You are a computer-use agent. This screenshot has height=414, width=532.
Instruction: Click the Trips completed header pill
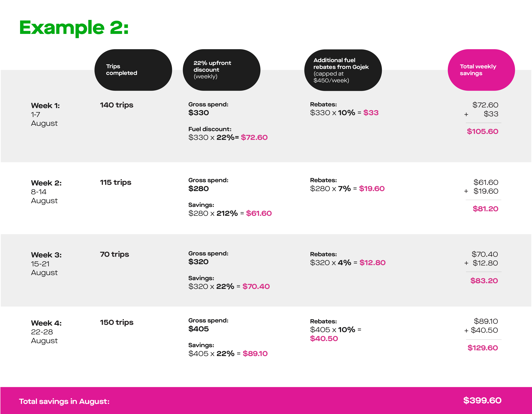tap(133, 70)
